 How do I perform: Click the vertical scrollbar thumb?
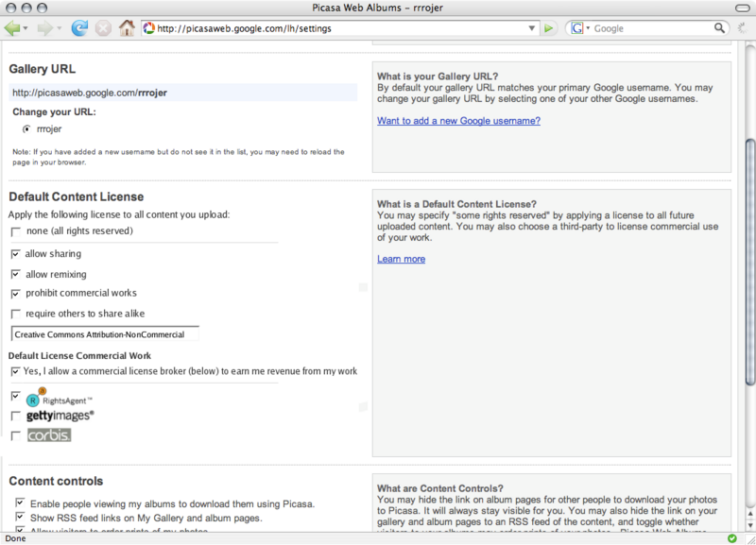749,263
